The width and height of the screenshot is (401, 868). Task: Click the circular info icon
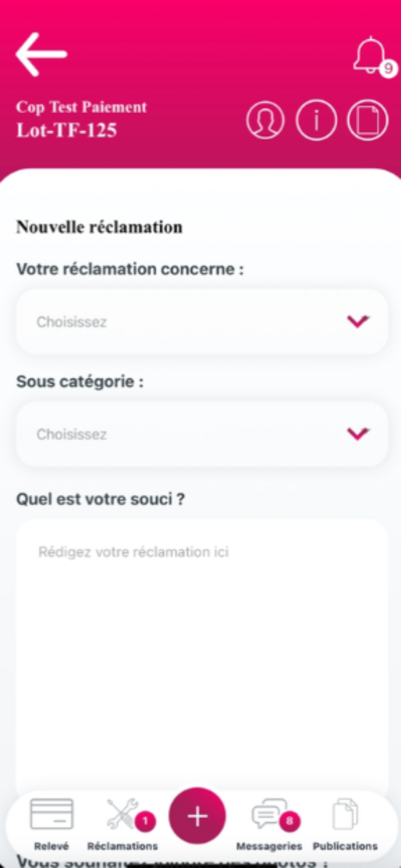pyautogui.click(x=315, y=120)
